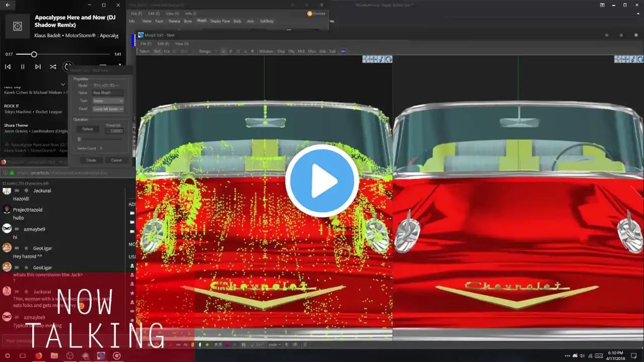The height and width of the screenshot is (362, 644).
Task: Open File menu in PMX Editor window
Action: click(136, 14)
